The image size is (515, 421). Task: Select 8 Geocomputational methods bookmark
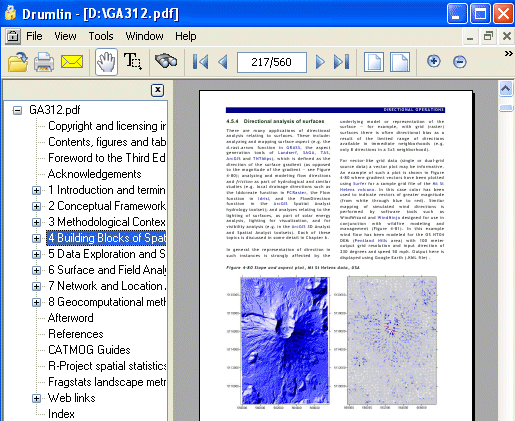(x=107, y=302)
